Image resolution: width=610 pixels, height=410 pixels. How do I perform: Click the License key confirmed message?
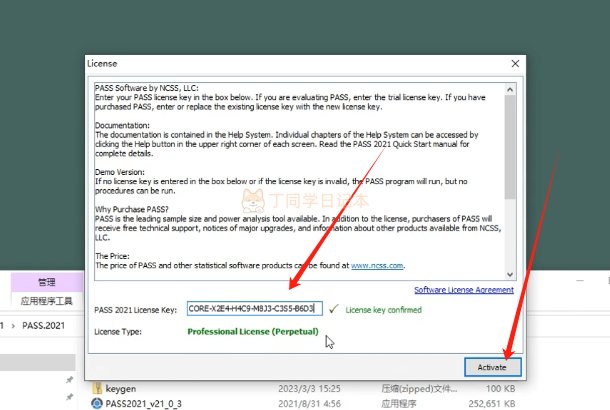click(x=384, y=310)
